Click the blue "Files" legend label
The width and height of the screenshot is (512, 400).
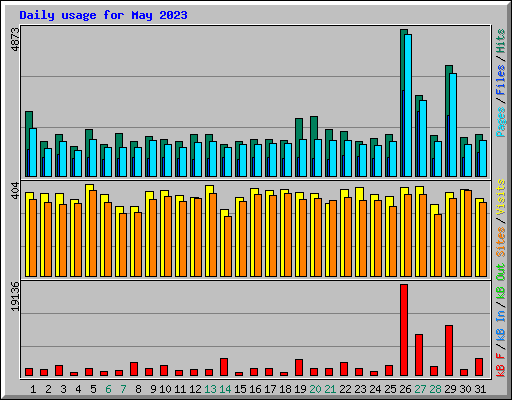point(501,80)
